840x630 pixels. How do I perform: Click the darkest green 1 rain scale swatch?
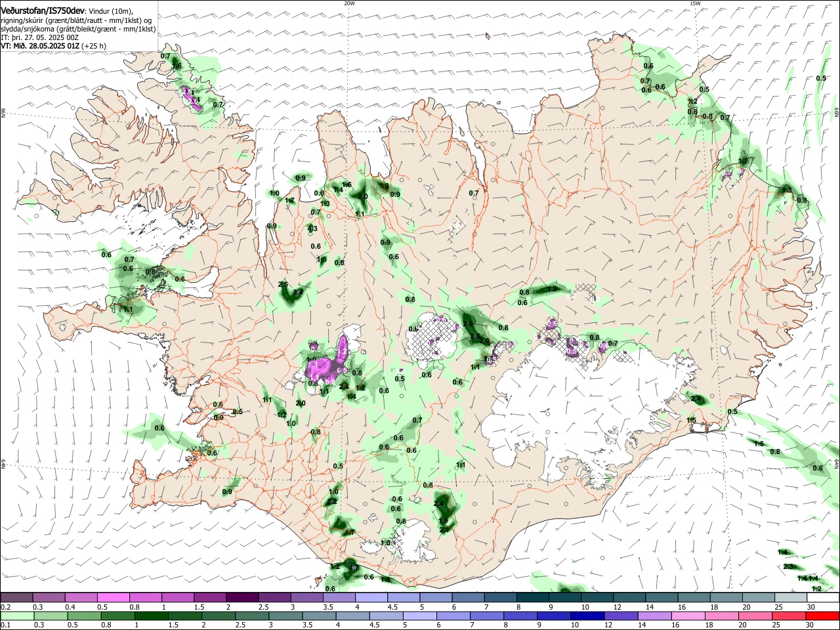[x=151, y=617]
